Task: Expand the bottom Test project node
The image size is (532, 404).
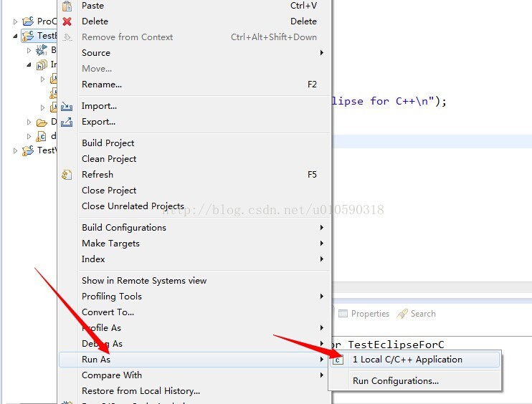Action: pyautogui.click(x=15, y=150)
